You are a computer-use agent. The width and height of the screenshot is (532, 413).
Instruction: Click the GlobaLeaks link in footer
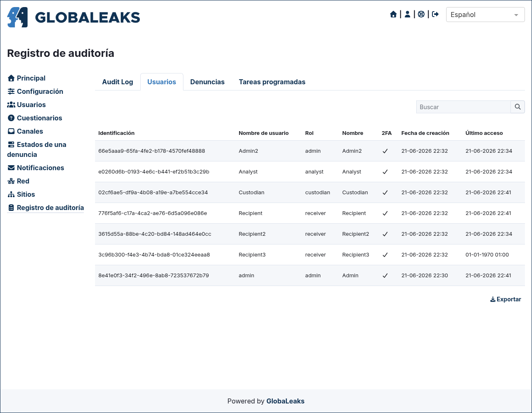pyautogui.click(x=286, y=401)
